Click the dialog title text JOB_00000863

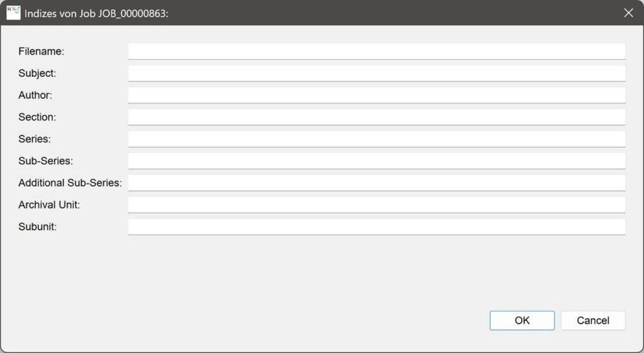[96, 13]
